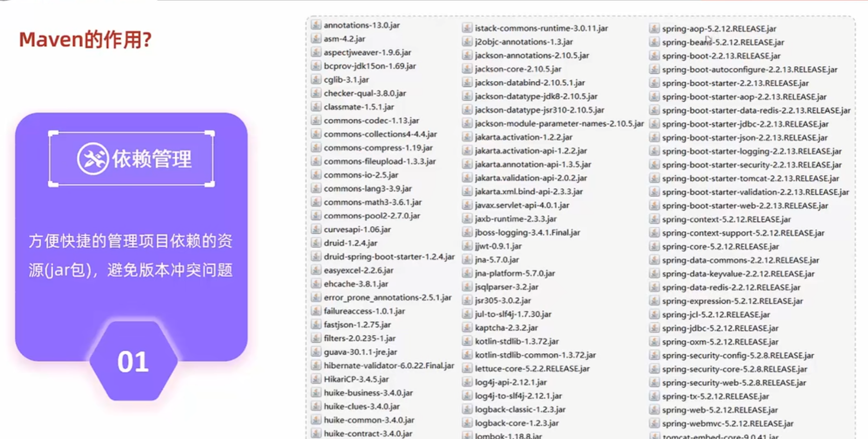Select file commons-pool2-2.7.0.jar
This screenshot has height=439, width=868.
372,216
